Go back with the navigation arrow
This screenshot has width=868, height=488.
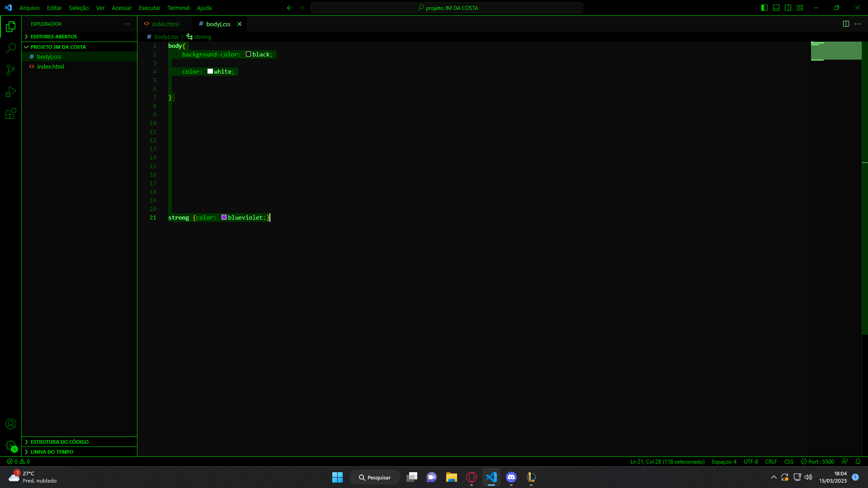pyautogui.click(x=290, y=8)
